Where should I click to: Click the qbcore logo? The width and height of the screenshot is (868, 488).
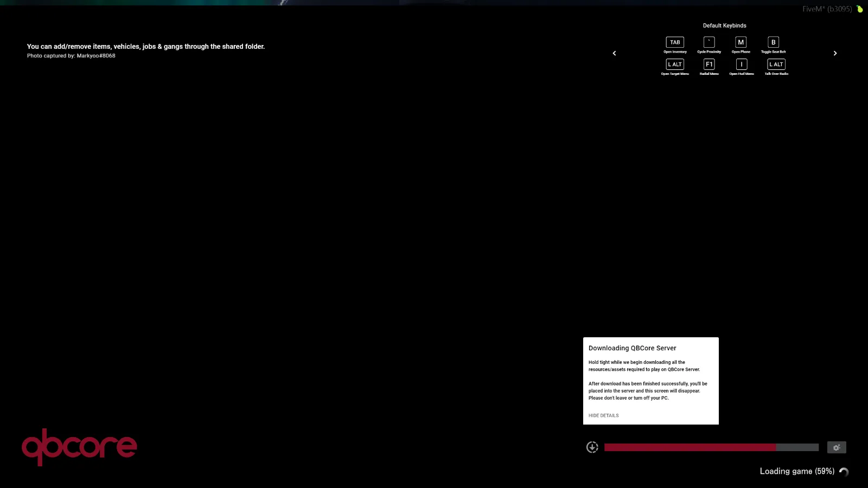click(79, 447)
